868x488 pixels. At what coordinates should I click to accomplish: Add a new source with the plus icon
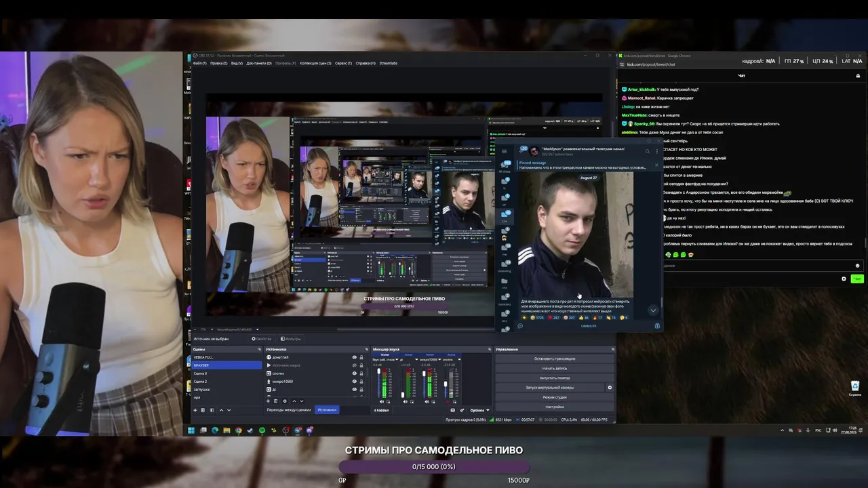point(269,401)
